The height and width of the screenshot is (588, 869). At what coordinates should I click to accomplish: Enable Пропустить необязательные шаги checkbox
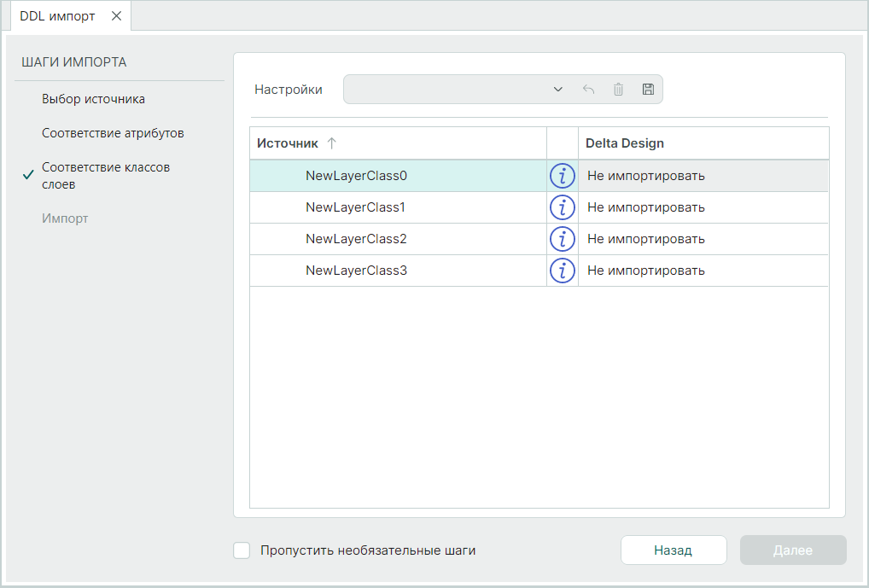click(242, 550)
